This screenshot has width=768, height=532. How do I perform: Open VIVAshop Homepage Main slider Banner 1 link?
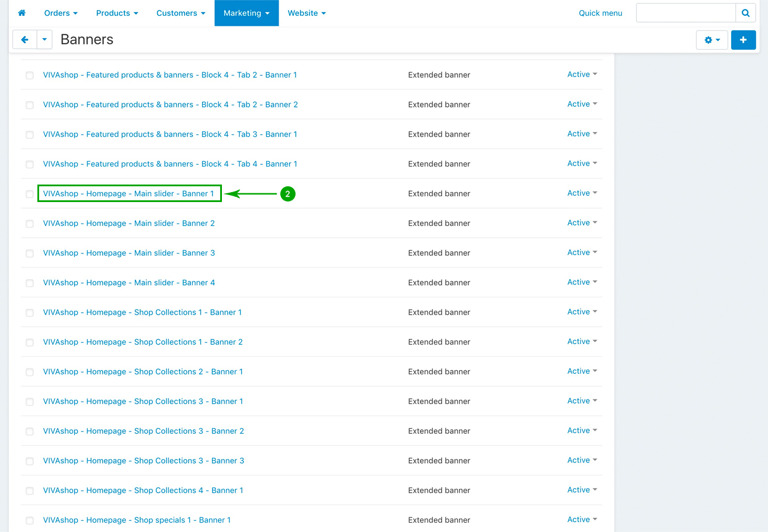point(128,193)
